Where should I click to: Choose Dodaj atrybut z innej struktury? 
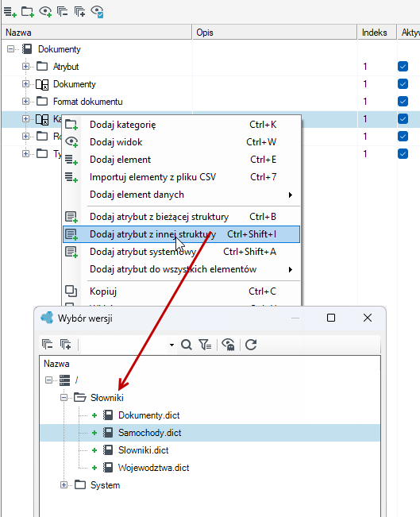click(181, 234)
